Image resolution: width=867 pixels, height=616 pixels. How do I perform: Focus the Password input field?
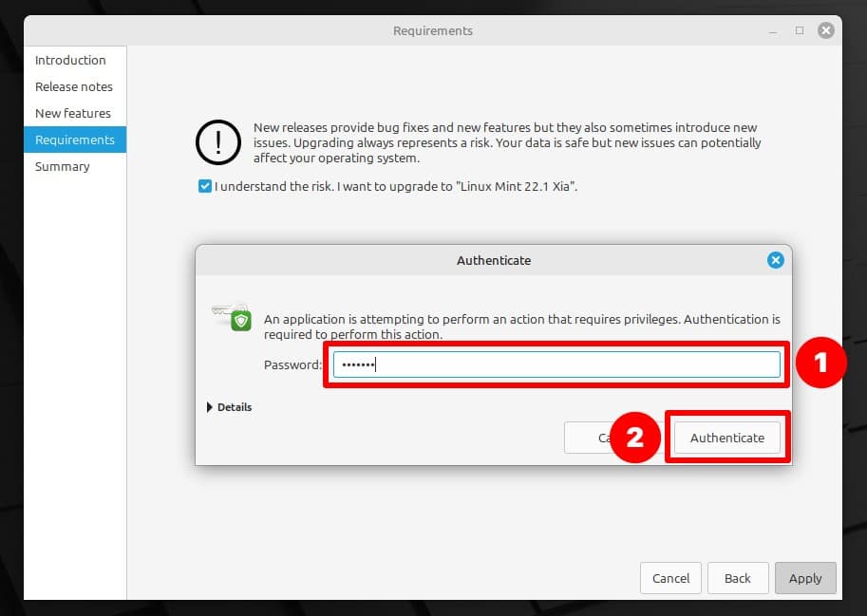click(x=556, y=364)
